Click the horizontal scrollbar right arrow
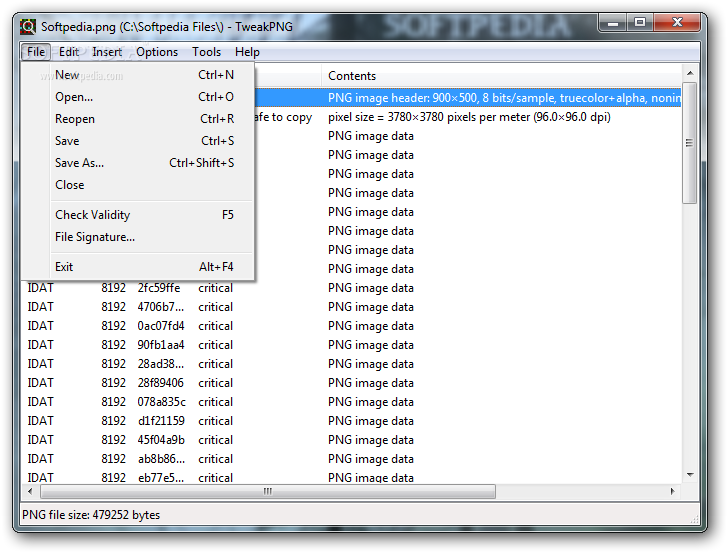 tap(672, 491)
